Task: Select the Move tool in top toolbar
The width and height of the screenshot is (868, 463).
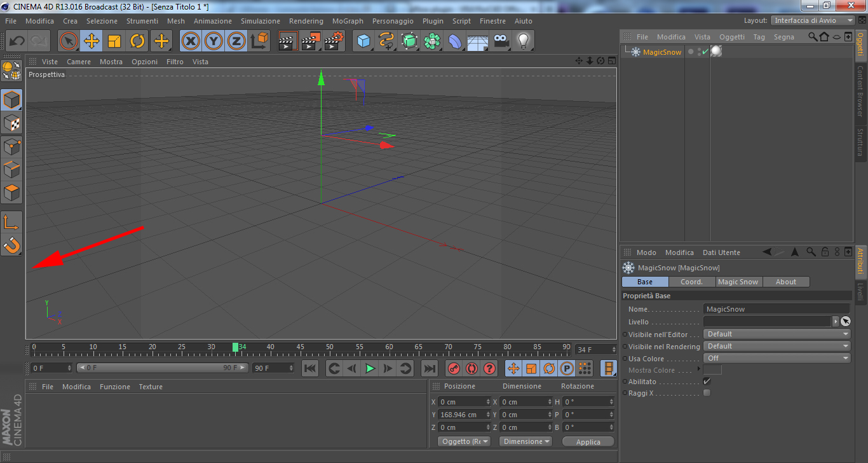Action: [92, 41]
